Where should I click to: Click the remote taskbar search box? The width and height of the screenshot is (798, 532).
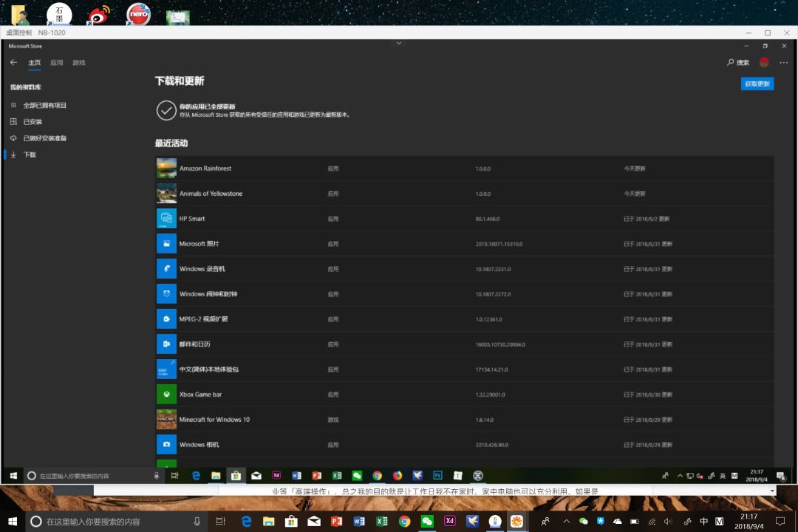[89, 476]
